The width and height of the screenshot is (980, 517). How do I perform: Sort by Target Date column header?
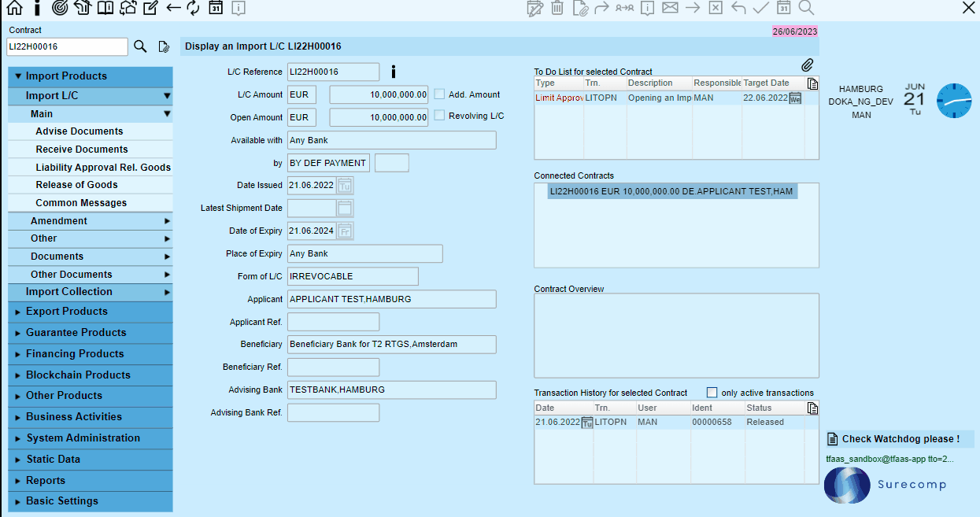[x=773, y=83]
